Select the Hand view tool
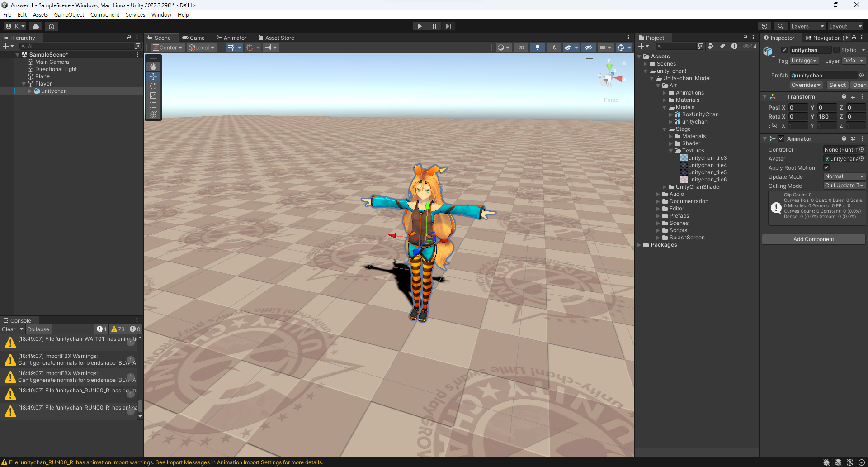 153,67
